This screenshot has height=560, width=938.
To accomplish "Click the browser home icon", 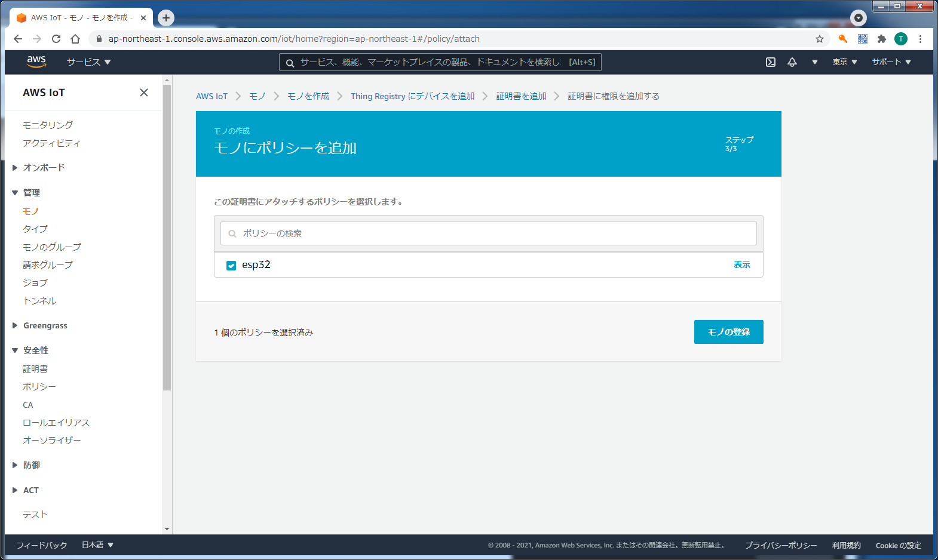I will [x=75, y=39].
